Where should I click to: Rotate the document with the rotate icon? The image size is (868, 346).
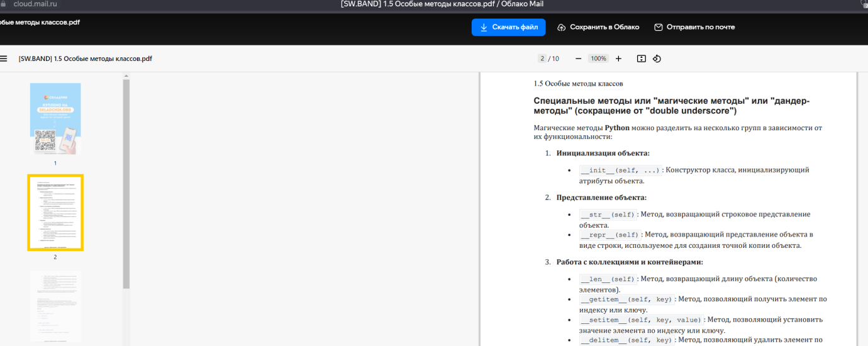click(657, 59)
